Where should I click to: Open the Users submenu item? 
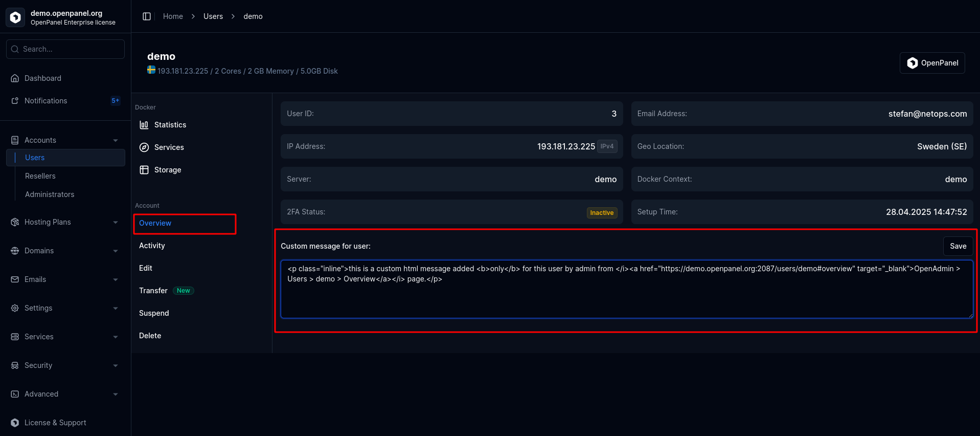pyautogui.click(x=65, y=158)
